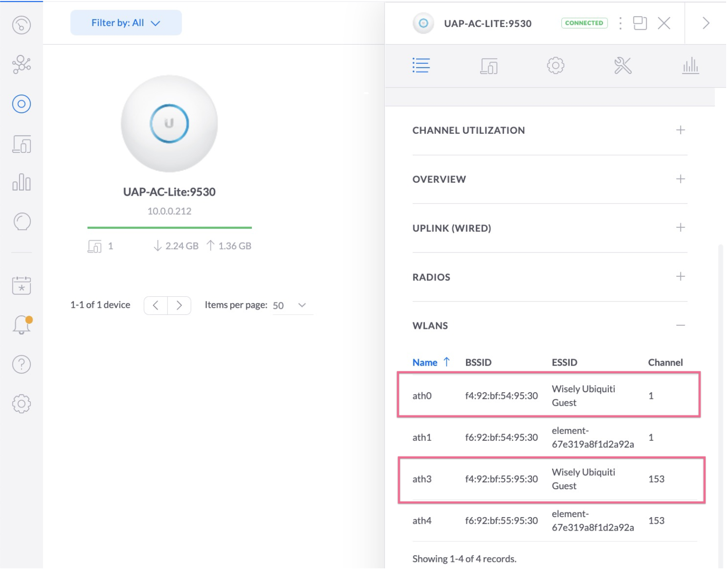Sort the WLAN table by BSSID
Image resolution: width=728 pixels, height=573 pixels.
click(479, 363)
